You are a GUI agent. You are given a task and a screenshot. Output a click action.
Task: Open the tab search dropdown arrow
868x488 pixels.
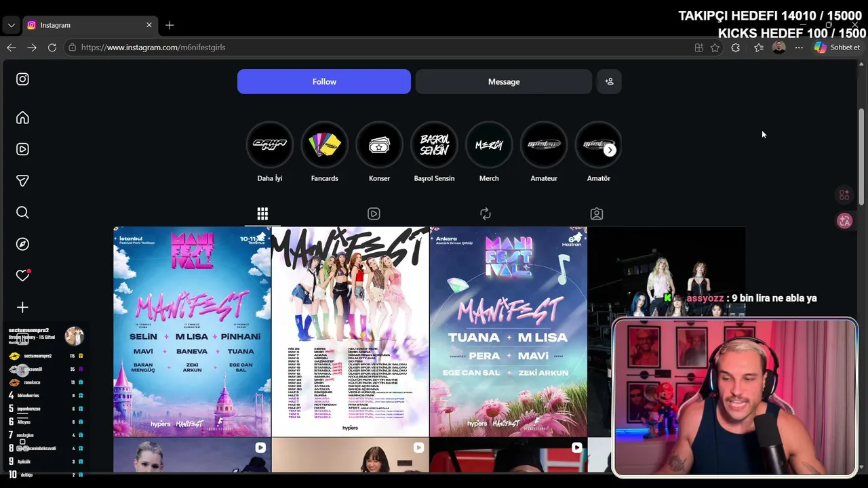pyautogui.click(x=11, y=25)
